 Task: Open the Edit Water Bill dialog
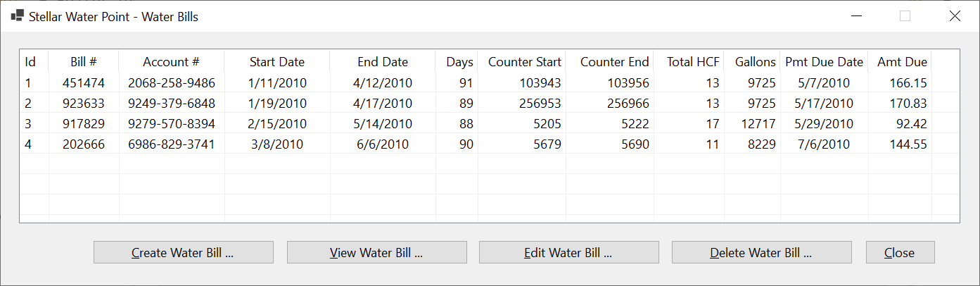tap(568, 252)
